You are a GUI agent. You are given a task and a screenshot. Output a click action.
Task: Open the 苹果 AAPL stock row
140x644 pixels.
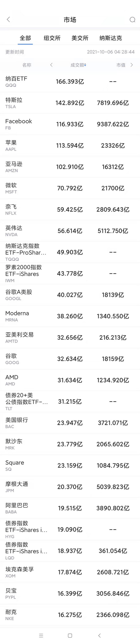point(70,146)
